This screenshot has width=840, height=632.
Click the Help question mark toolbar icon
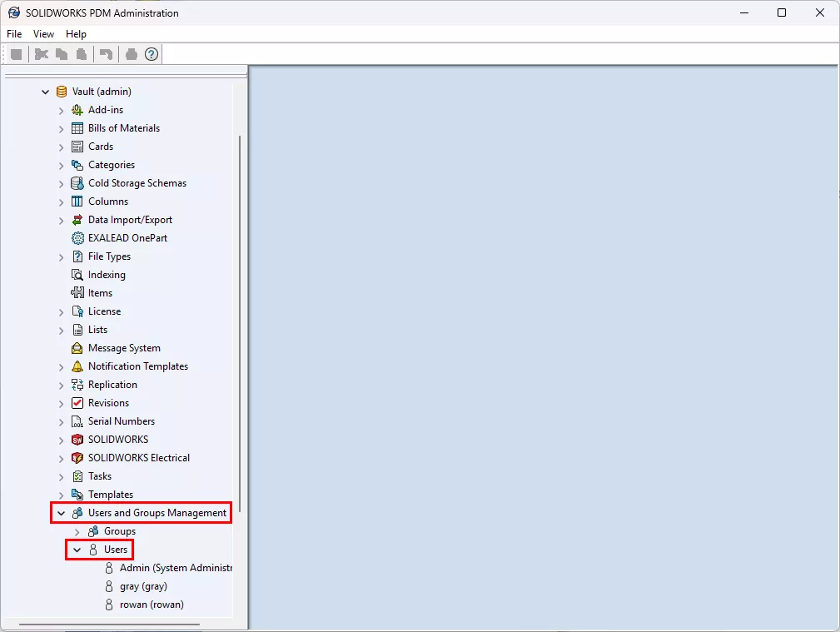coord(152,54)
